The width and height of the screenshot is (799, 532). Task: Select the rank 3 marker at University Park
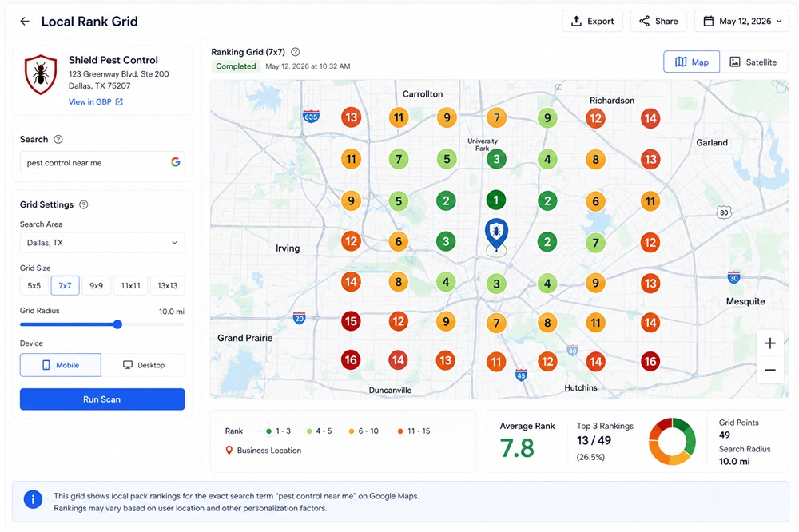[x=496, y=159]
